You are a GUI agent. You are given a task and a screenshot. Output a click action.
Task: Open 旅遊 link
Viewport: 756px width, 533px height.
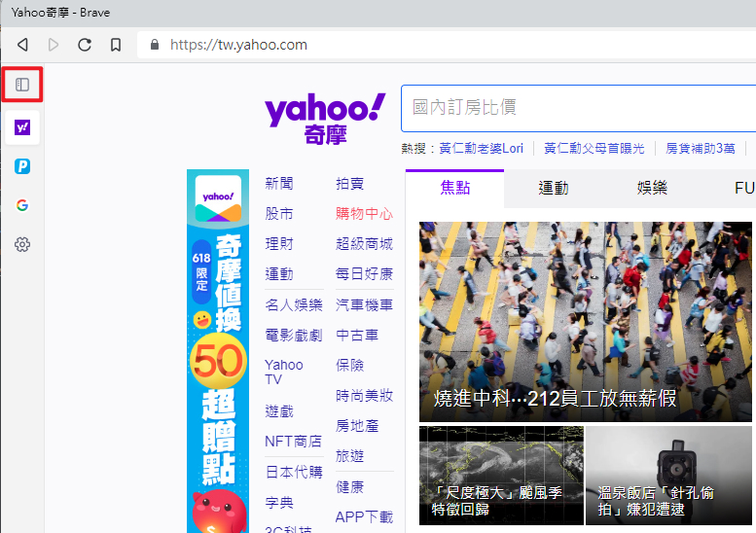pos(349,456)
